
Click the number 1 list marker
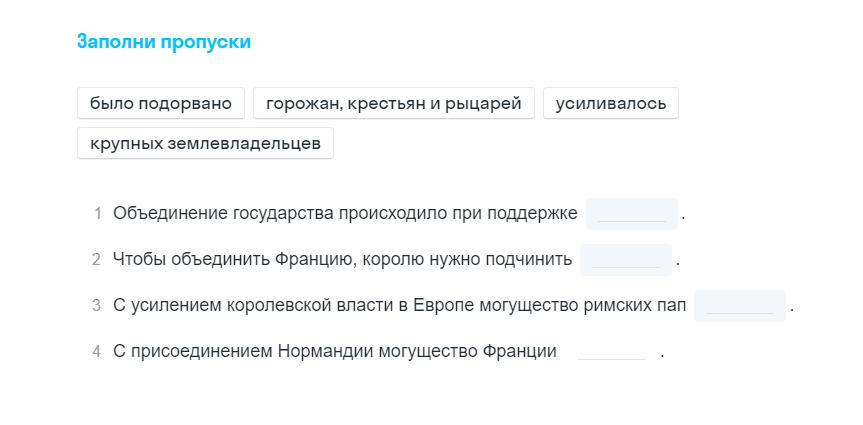(x=98, y=214)
